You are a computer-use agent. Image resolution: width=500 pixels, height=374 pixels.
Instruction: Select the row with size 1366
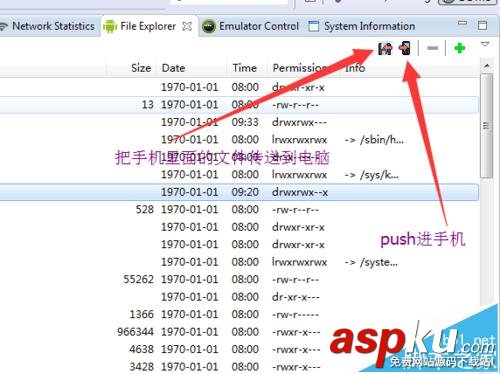239,314
